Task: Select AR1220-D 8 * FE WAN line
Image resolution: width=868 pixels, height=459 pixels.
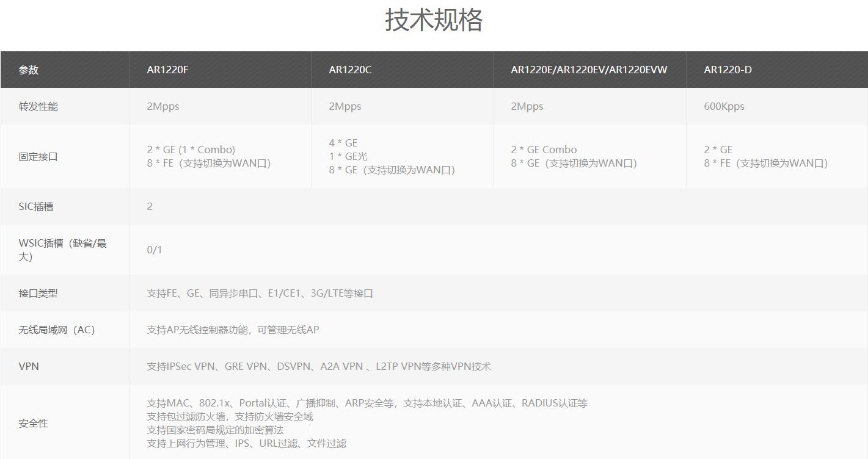Action: (766, 163)
